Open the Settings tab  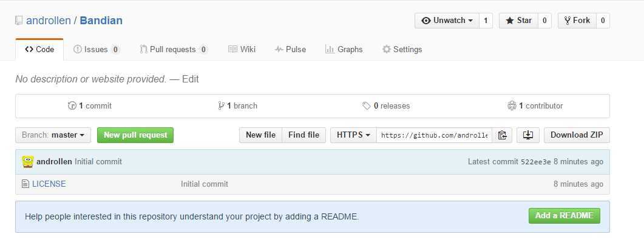point(402,49)
